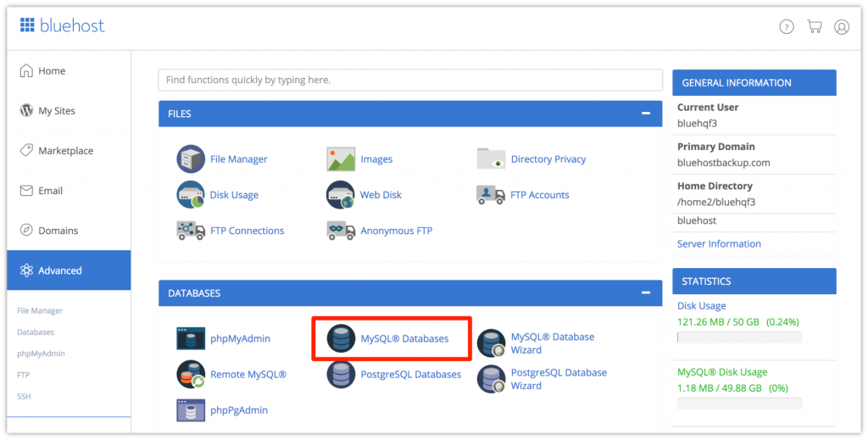Open the Disk Usage statistics link

[701, 306]
